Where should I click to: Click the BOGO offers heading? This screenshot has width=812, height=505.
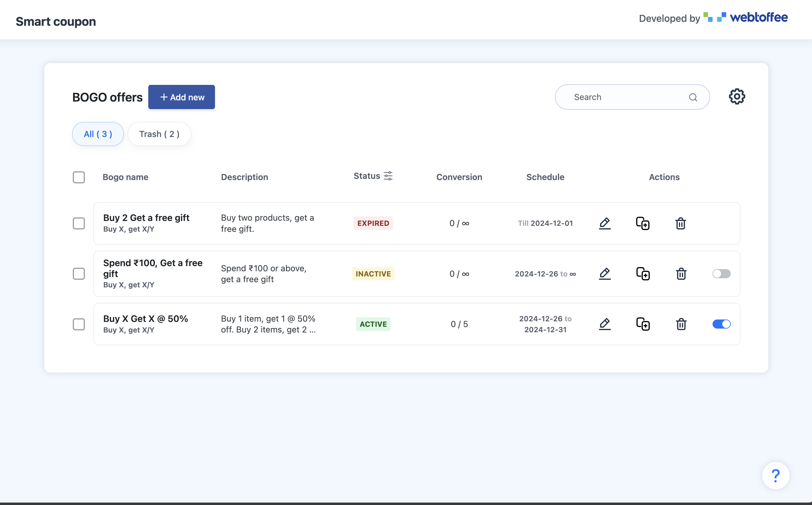click(107, 97)
